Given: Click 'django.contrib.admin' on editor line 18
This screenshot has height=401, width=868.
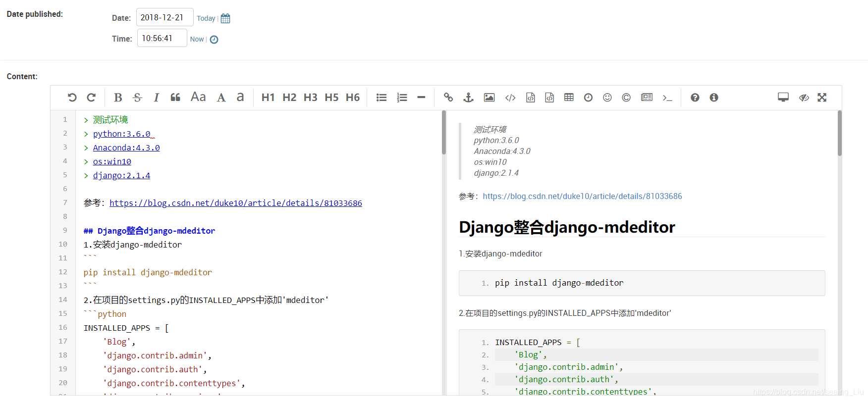Looking at the screenshot, I should point(155,355).
